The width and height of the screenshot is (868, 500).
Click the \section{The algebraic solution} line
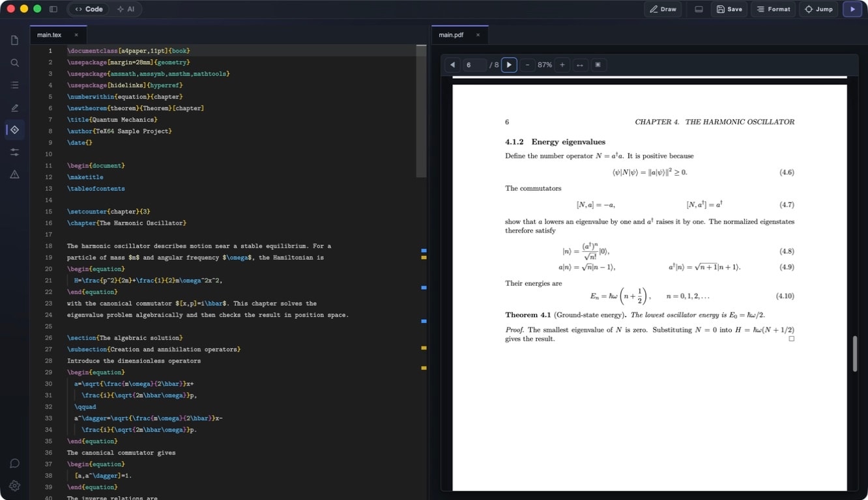coord(124,338)
